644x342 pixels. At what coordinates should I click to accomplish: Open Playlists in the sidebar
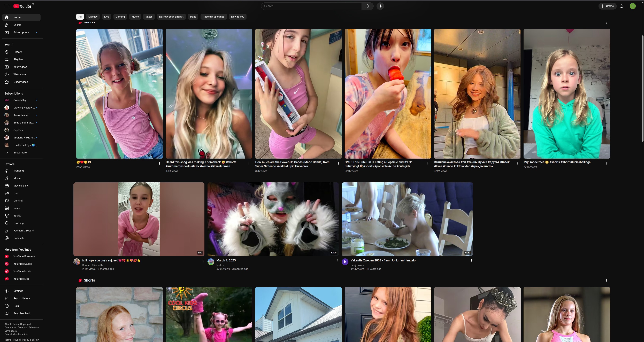(21, 59)
